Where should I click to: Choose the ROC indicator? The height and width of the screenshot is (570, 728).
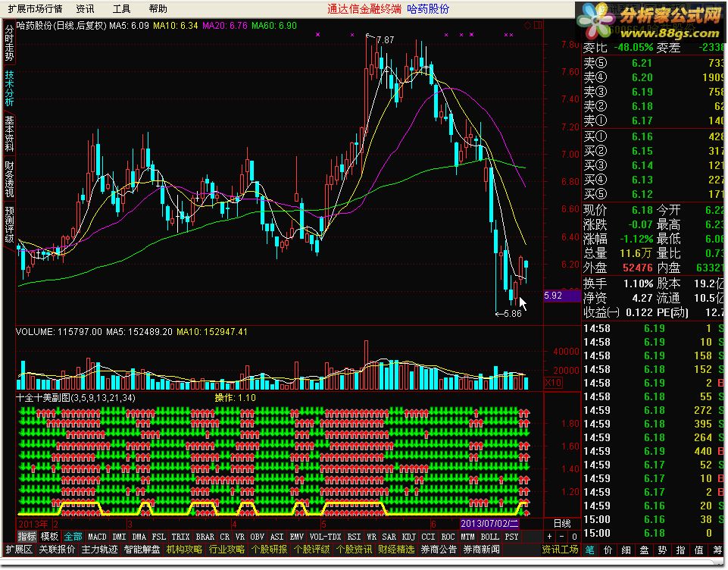point(448,537)
